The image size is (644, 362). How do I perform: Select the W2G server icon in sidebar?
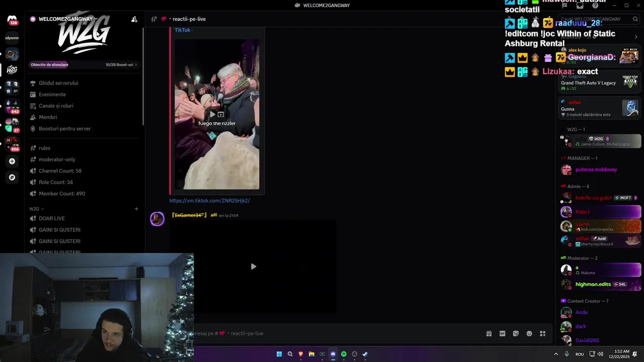point(12,69)
